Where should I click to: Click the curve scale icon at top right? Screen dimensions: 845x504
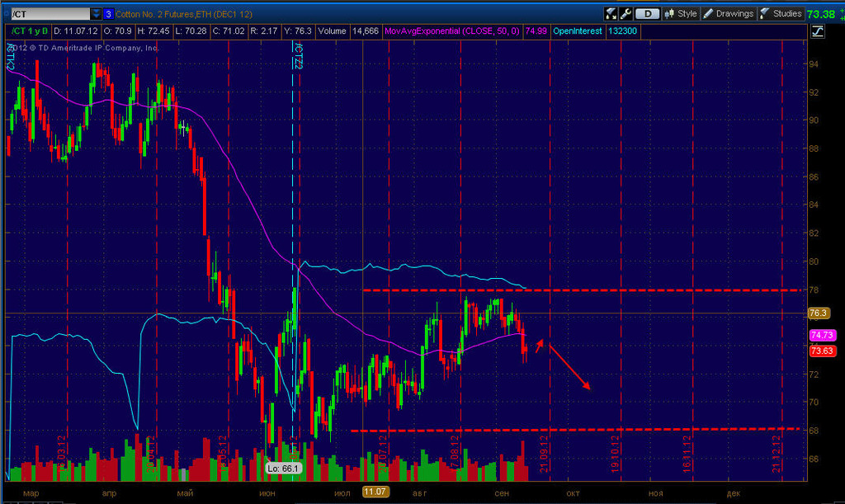point(818,31)
